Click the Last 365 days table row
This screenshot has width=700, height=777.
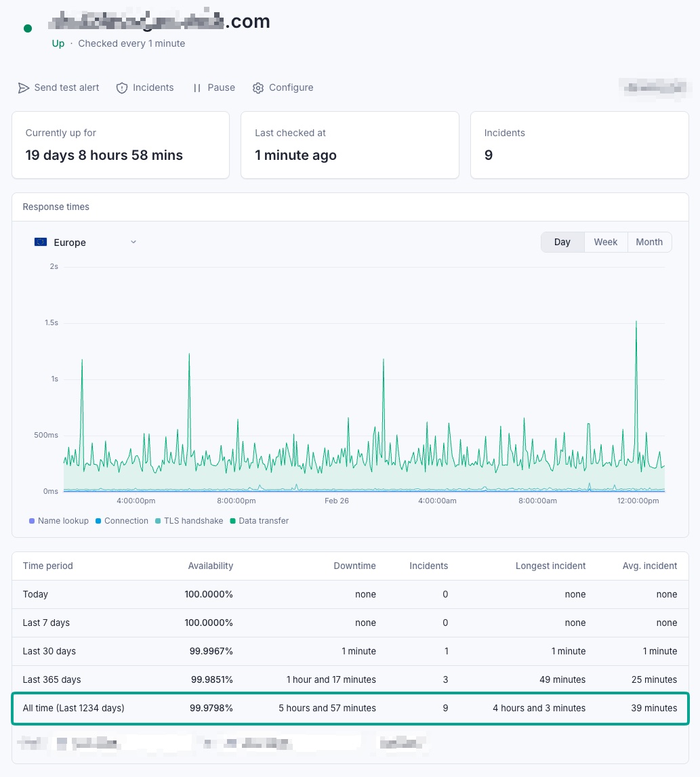point(350,679)
